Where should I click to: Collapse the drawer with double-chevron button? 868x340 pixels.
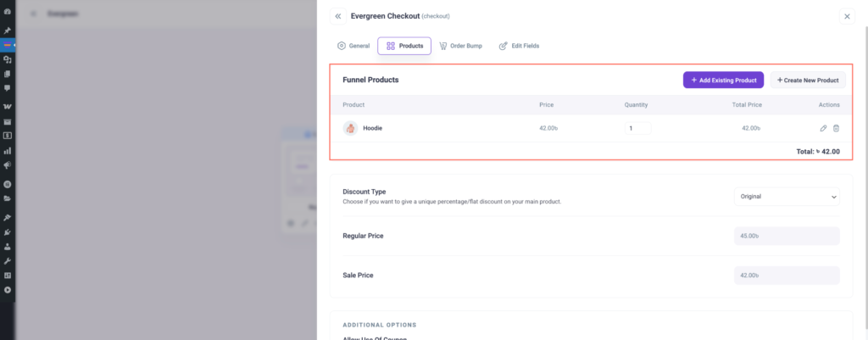point(338,17)
